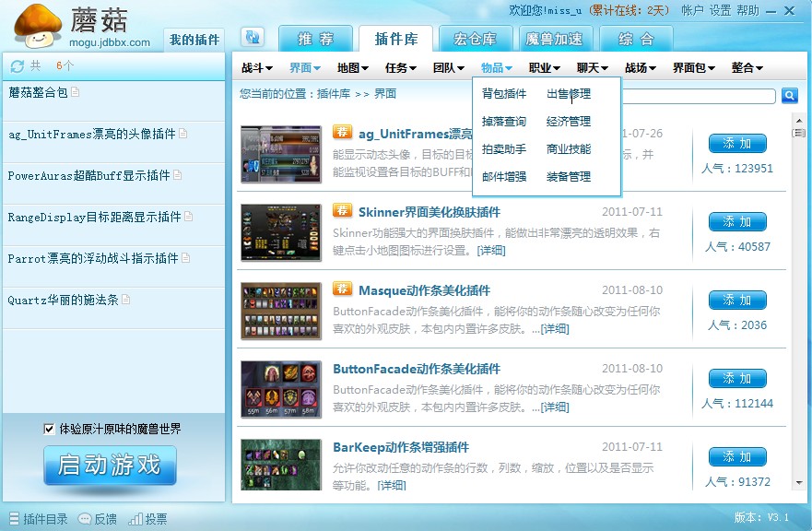Viewport: 812px width, 531px height.
Task: Open the 帐户 link in header
Action: [692, 10]
